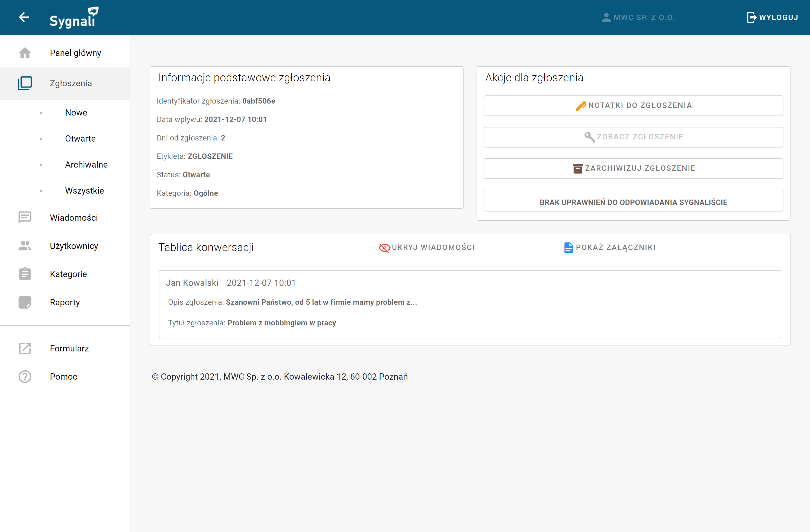
Task: Open the Otwarte reports list
Action: (x=80, y=139)
